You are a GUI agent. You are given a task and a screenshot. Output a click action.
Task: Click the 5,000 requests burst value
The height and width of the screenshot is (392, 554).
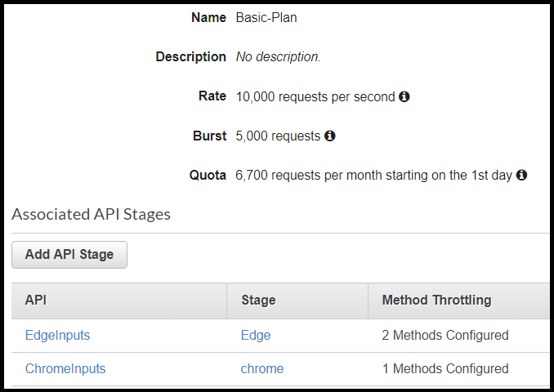(x=278, y=136)
